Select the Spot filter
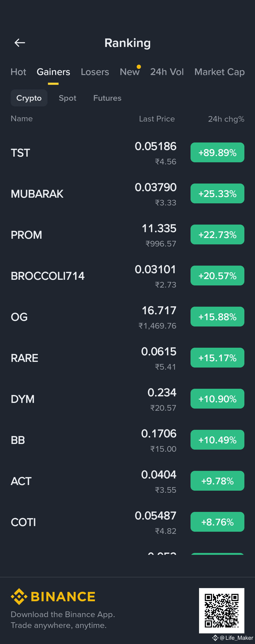The height and width of the screenshot is (644, 255). pos(68,98)
